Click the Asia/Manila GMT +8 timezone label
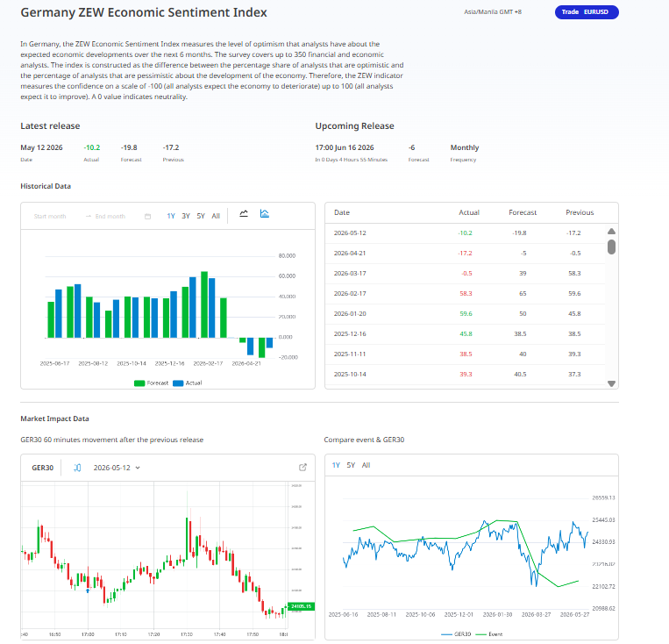Viewport: 669px width, 644px height. click(493, 12)
